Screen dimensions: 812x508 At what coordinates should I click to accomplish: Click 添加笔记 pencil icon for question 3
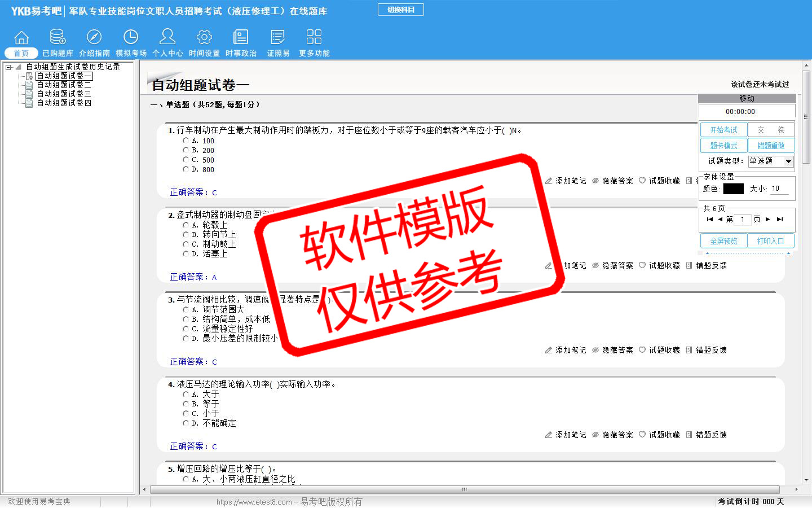click(549, 350)
